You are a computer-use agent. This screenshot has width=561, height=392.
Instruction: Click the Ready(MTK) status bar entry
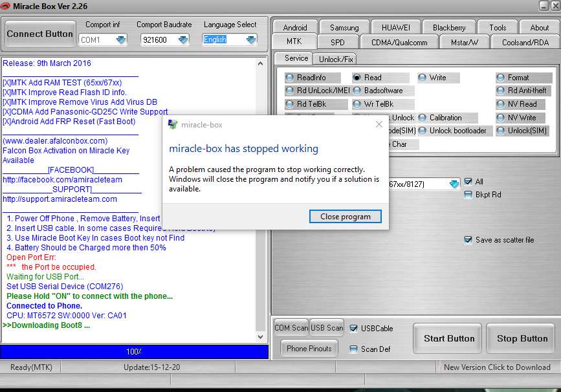coord(31,367)
